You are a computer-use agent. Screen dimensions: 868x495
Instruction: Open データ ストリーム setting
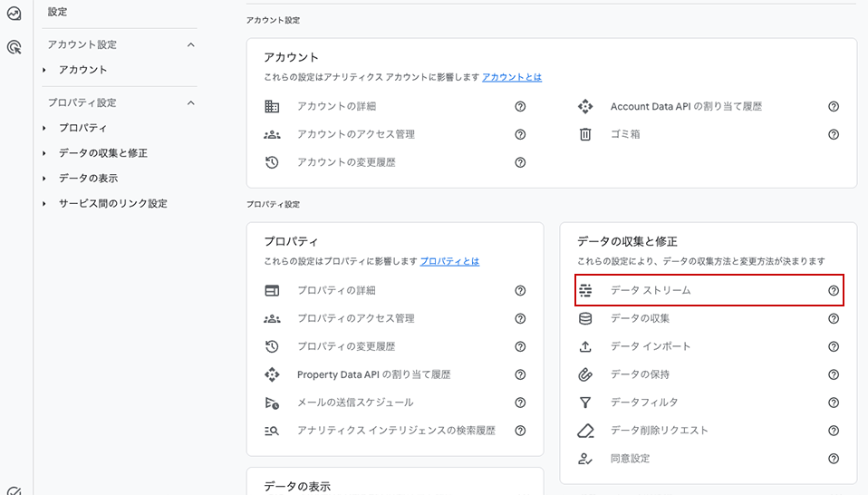click(x=651, y=290)
